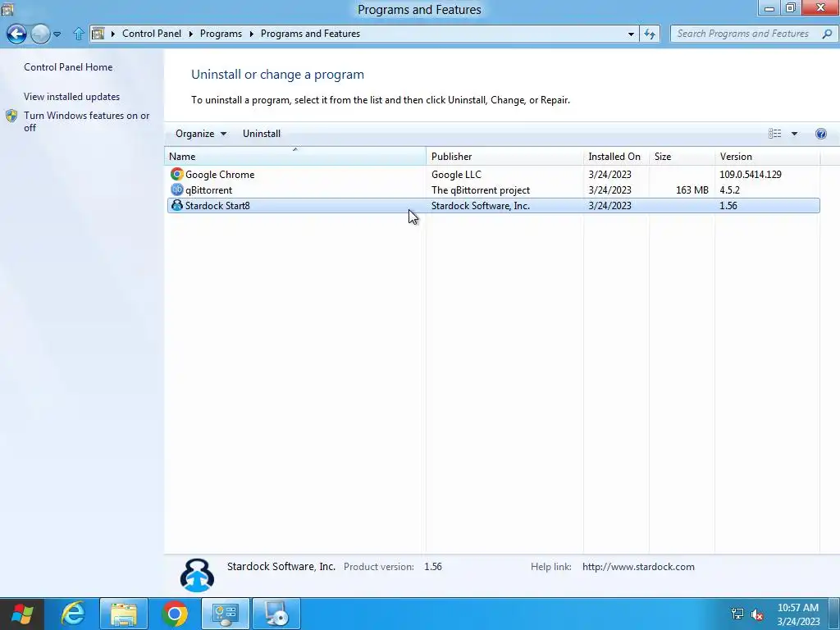Viewport: 840px width, 630px height.
Task: Select the qBittorrent program row
Action: pyautogui.click(x=493, y=190)
